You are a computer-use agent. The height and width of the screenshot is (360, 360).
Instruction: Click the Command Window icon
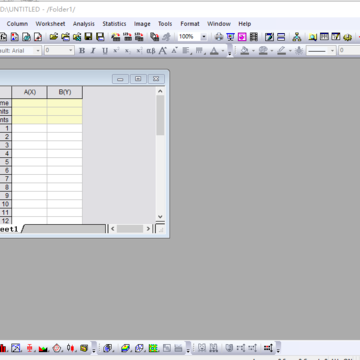click(336, 37)
